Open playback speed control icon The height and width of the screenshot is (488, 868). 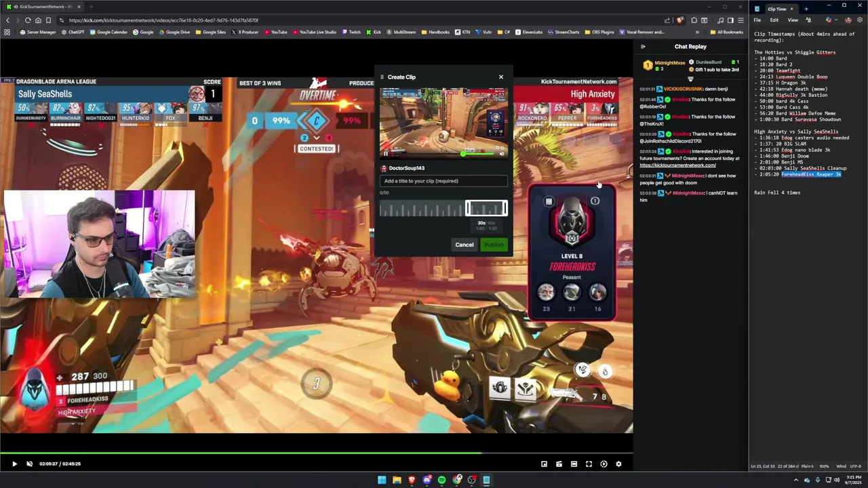click(604, 464)
